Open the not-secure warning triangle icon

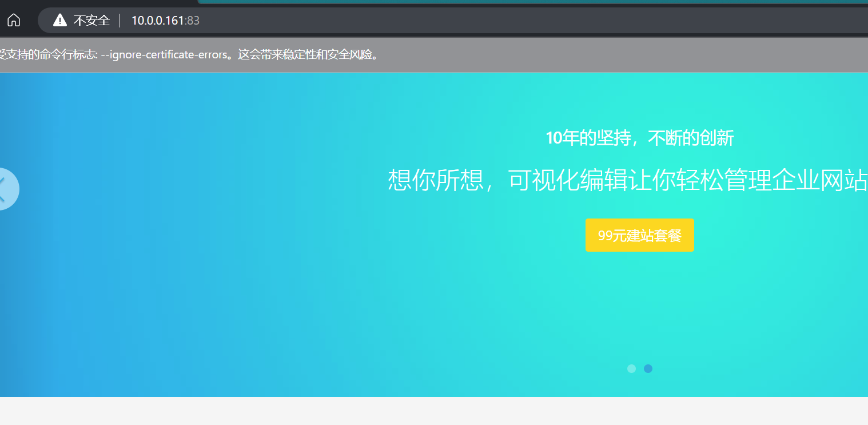[60, 21]
